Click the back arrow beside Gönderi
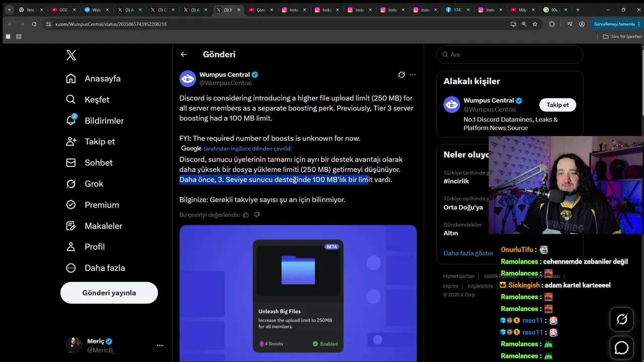Screen dimensions: 644x362 [x=184, y=54]
